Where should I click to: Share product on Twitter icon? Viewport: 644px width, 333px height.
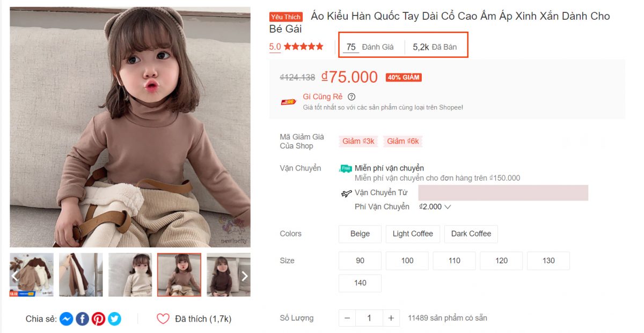click(x=114, y=319)
